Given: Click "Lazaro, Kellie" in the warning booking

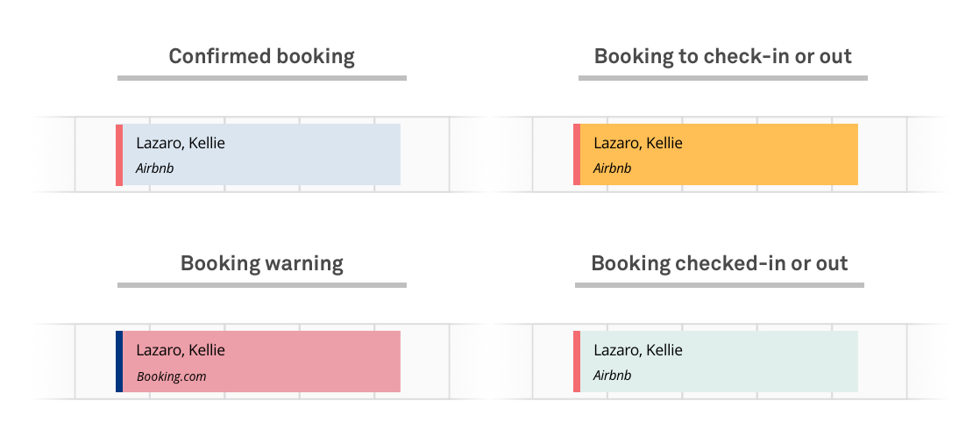Looking at the screenshot, I should point(181,350).
